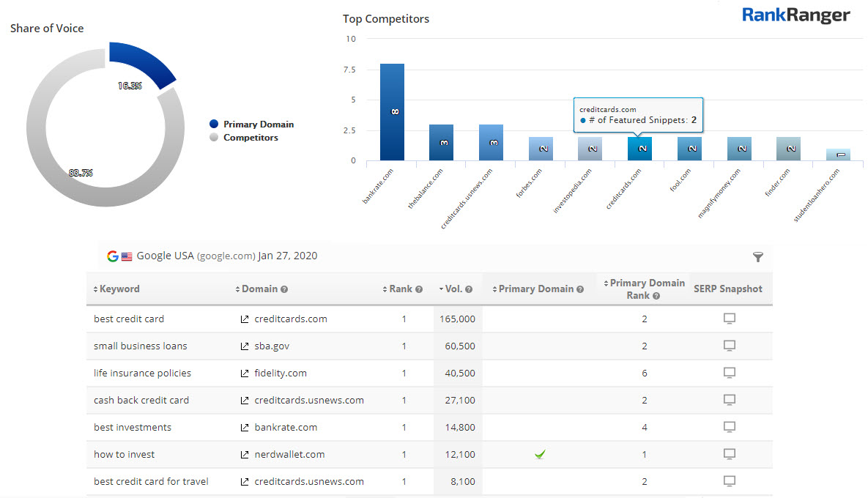Screen dimensions: 868x498
Task: Click the bankrate.com bar in chart
Action: pos(392,112)
